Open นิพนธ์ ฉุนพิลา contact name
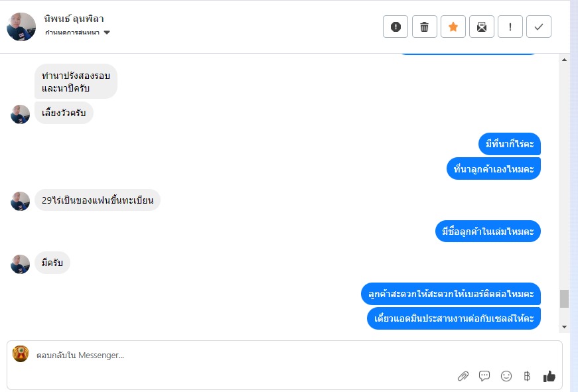 (74, 19)
